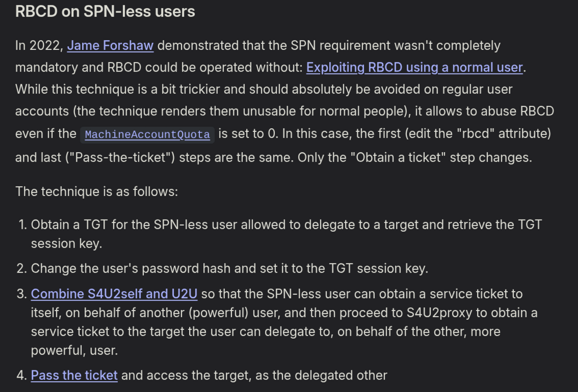578x392 pixels.
Task: Click the MachineAccountQuota code link
Action: pyautogui.click(x=147, y=135)
